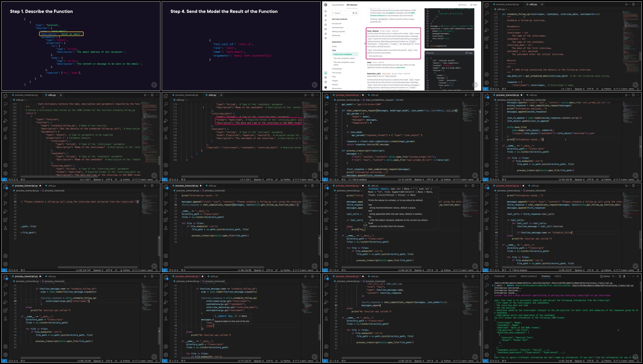Click 'Ln 12, Col 93' in the status bar
The image size is (643, 364).
click(405, 179)
